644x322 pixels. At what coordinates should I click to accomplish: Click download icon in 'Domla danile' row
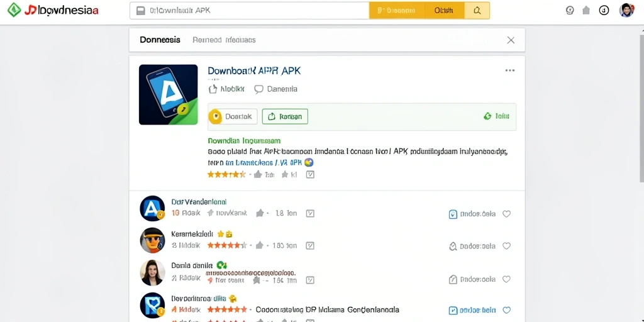[x=453, y=279]
